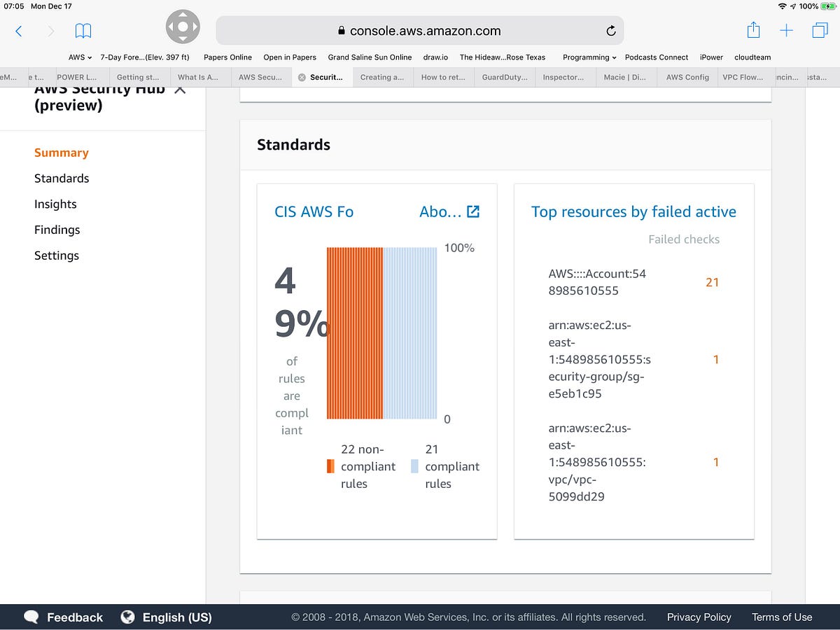Image resolution: width=840 pixels, height=630 pixels.
Task: Reload the page with the refresh icon
Action: pos(609,31)
